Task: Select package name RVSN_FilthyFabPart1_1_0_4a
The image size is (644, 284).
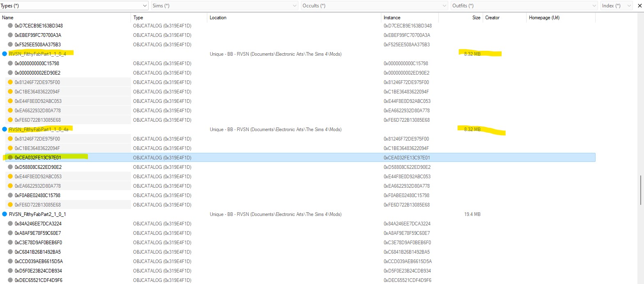Action: coord(39,129)
